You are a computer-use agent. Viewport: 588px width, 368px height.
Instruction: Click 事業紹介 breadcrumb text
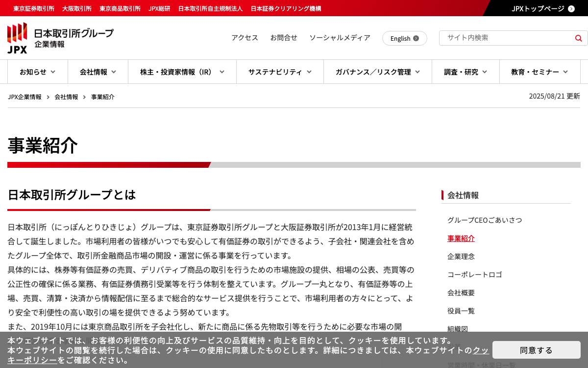tap(103, 97)
